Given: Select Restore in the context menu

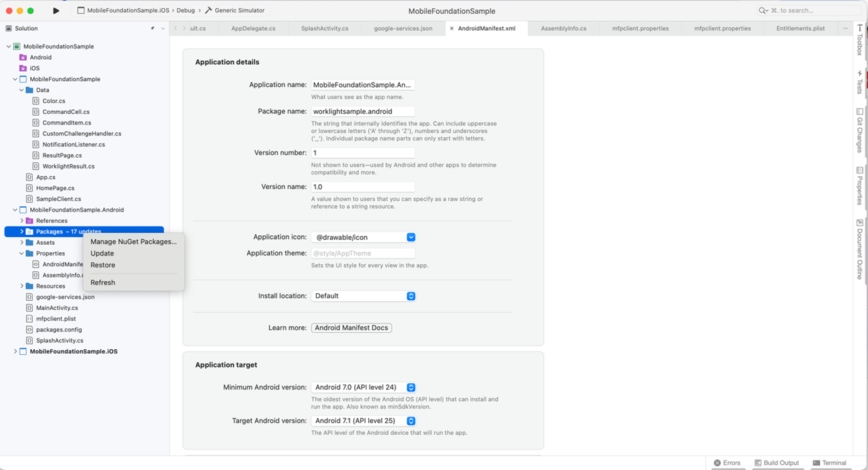Looking at the screenshot, I should pos(103,265).
